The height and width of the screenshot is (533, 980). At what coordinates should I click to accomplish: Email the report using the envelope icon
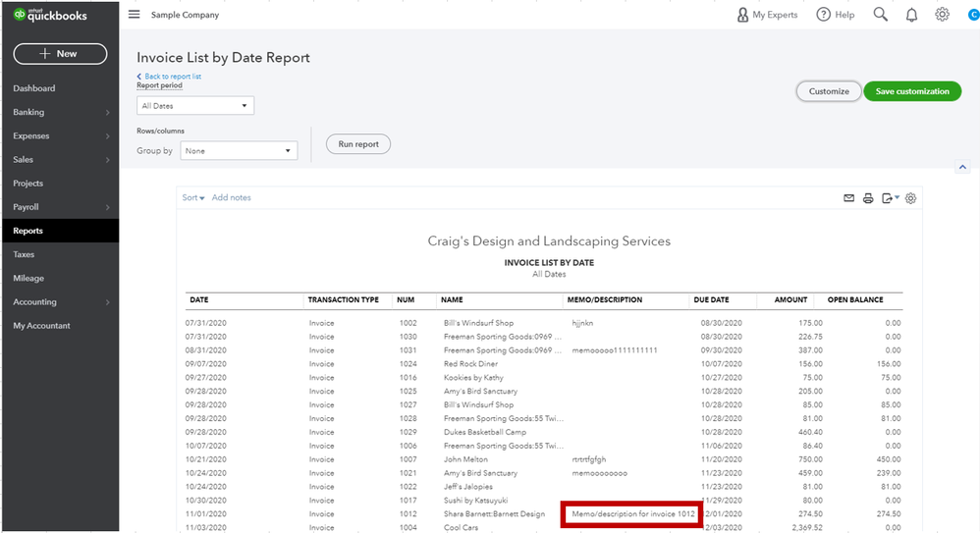pyautogui.click(x=848, y=198)
